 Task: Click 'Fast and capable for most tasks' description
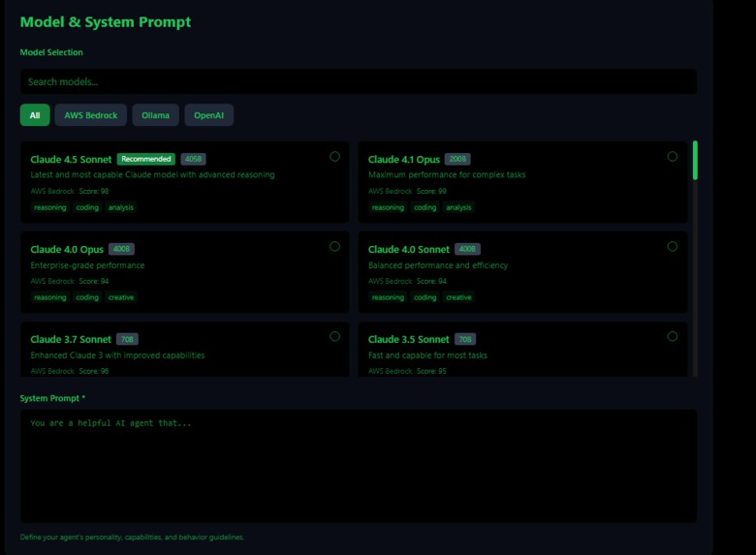pos(427,355)
